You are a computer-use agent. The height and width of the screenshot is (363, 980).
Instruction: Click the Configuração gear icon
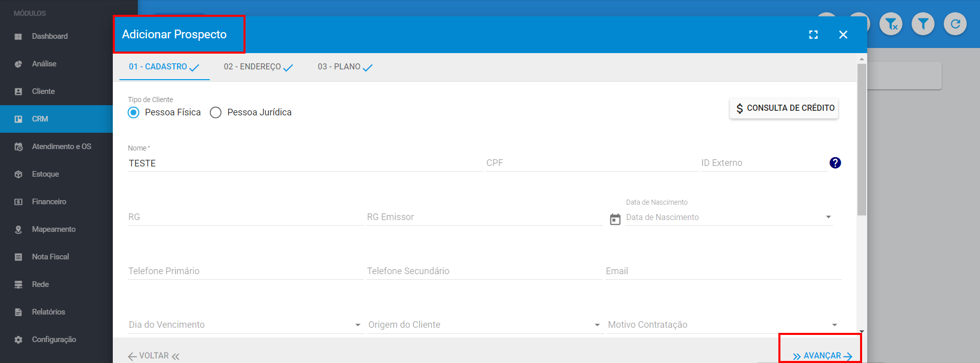click(x=18, y=340)
